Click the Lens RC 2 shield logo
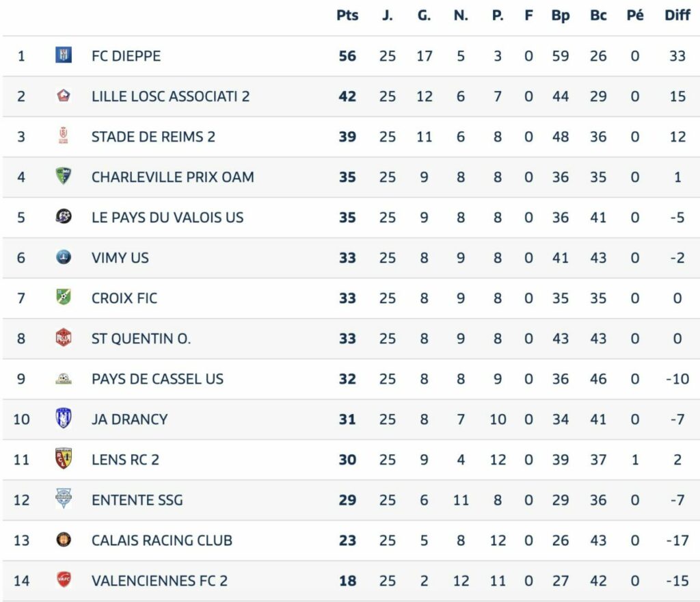 [x=64, y=458]
